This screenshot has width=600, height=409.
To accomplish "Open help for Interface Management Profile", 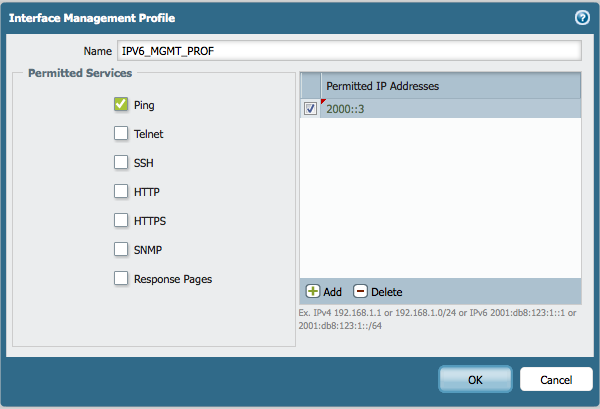I will point(581,17).
